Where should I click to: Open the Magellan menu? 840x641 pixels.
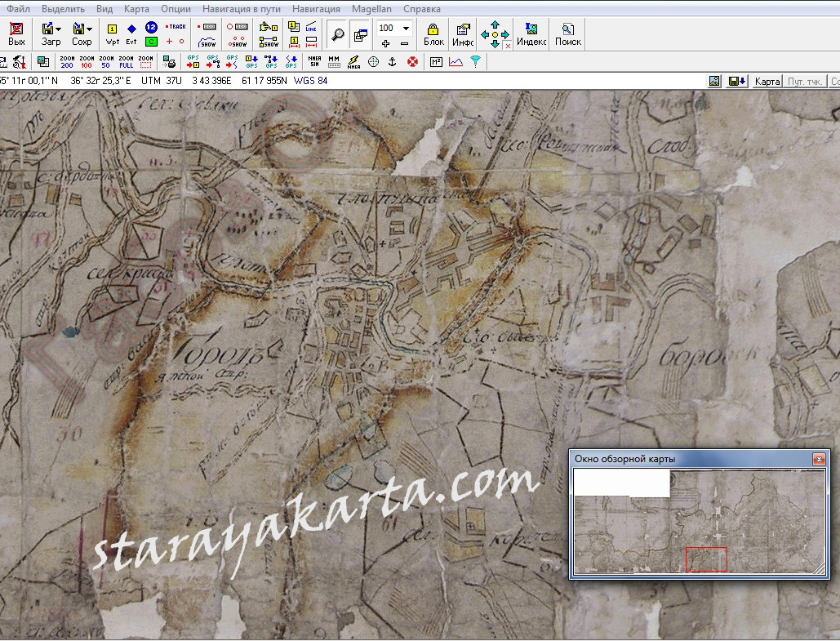tap(371, 9)
